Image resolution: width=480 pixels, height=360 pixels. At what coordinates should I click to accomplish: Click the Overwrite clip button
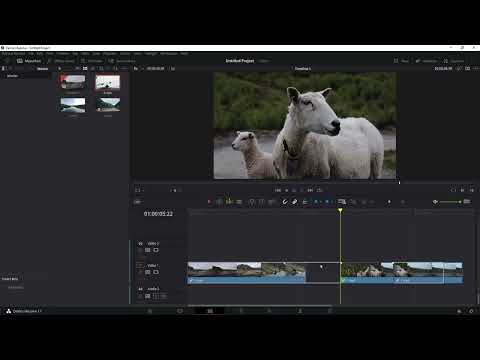pyautogui.click(x=262, y=202)
